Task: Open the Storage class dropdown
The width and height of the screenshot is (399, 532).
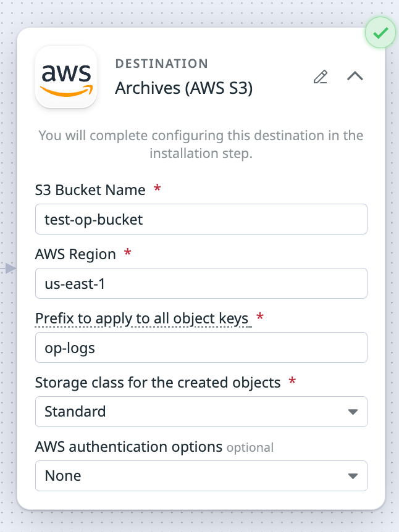Action: [x=201, y=412]
